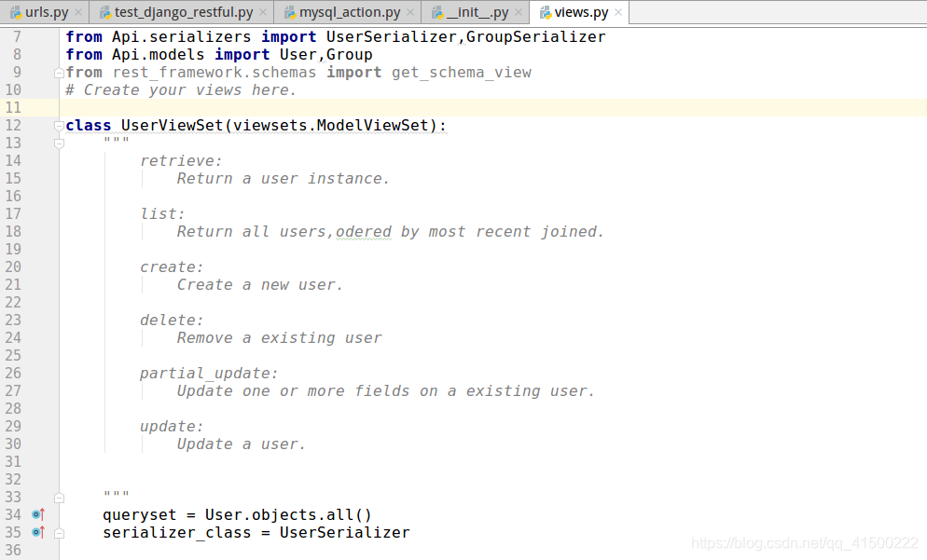Click on 'update:' on line 29
This screenshot has width=927, height=560.
172,427
